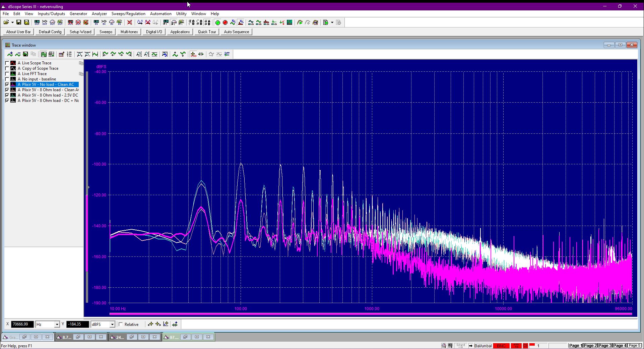The image size is (644, 349).
Task: Open the X axis Hz unit dropdown
Action: (x=57, y=324)
